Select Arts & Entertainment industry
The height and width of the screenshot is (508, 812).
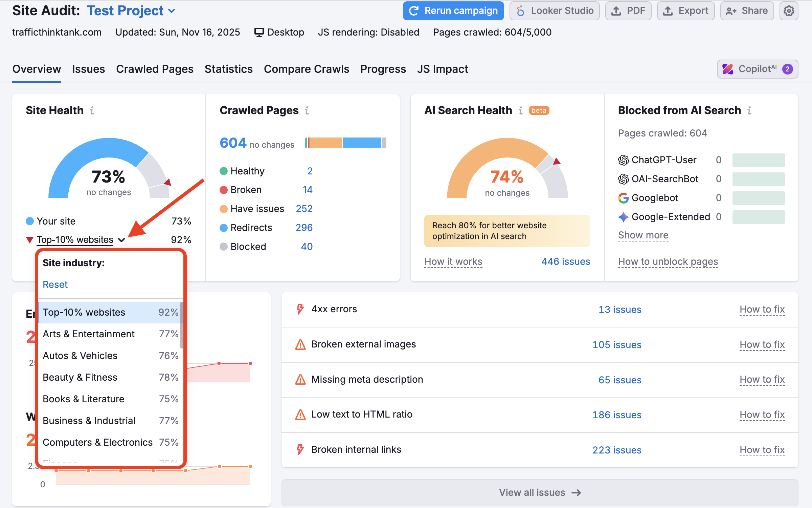click(88, 334)
